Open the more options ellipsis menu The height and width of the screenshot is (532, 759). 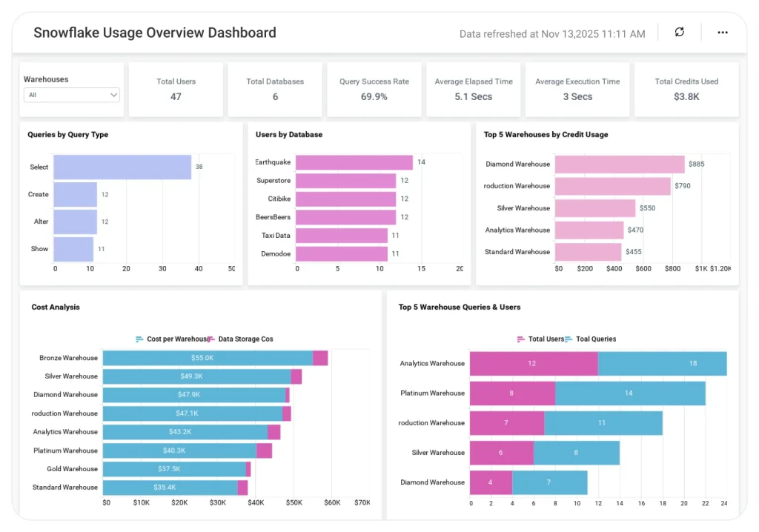[722, 33]
